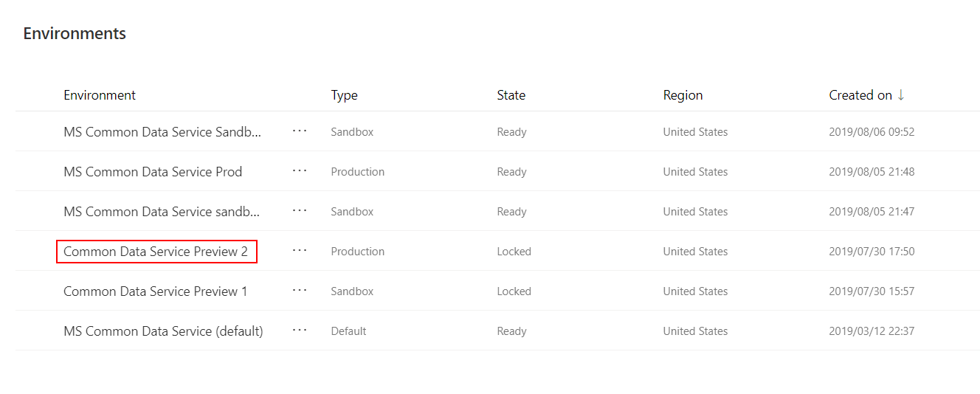Screen dimensions: 980x394
Task: Open MS Common Data Service Prod environment
Action: pyautogui.click(x=153, y=172)
